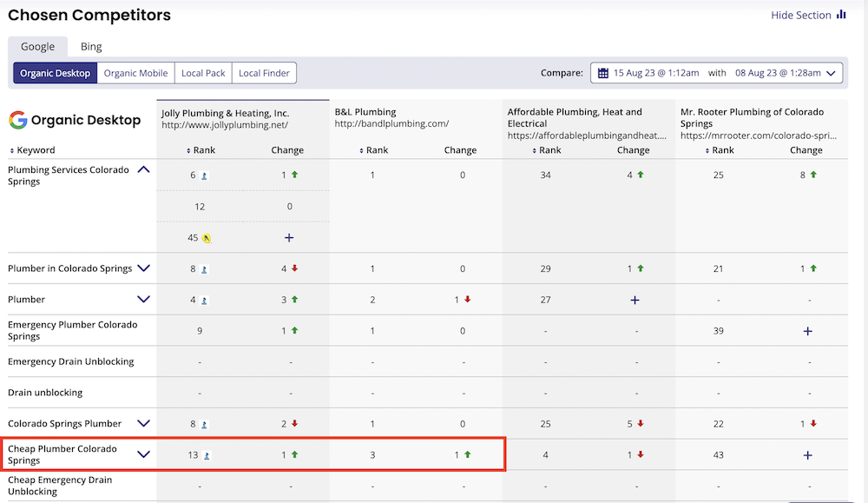Open the Local Finder tab
Image resolution: width=868 pixels, height=503 pixels.
coord(264,73)
